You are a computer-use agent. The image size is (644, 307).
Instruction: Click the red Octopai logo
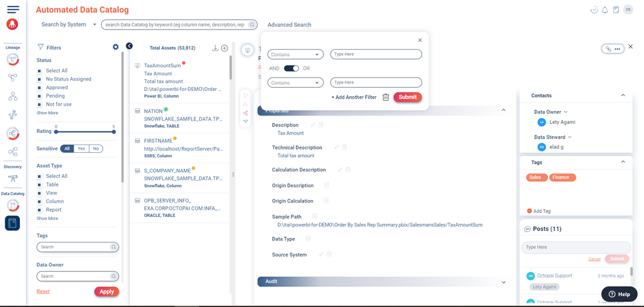point(12,25)
